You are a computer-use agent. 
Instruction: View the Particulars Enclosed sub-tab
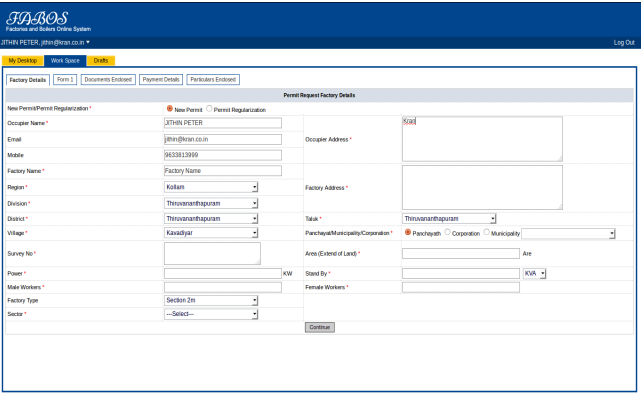pyautogui.click(x=213, y=80)
